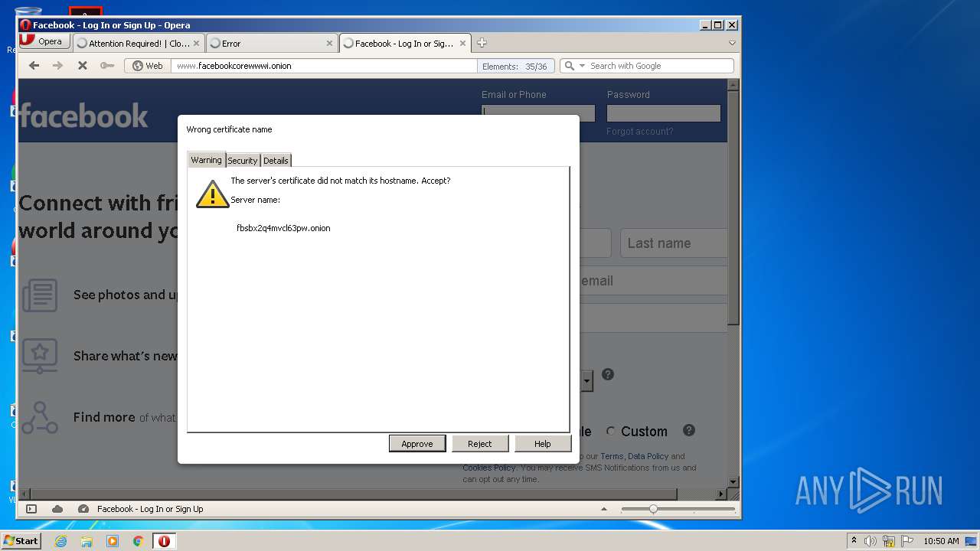
Task: Reject the mismatched certificate
Action: pos(479,444)
